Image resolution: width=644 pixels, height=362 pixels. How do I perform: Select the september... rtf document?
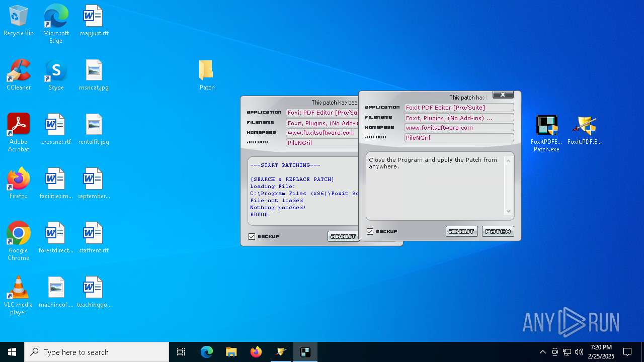tap(94, 184)
